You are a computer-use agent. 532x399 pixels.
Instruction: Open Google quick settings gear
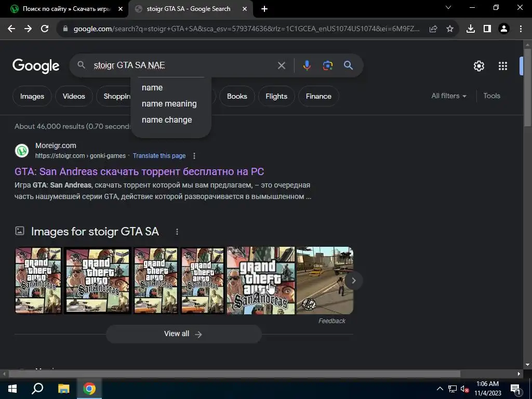point(478,66)
